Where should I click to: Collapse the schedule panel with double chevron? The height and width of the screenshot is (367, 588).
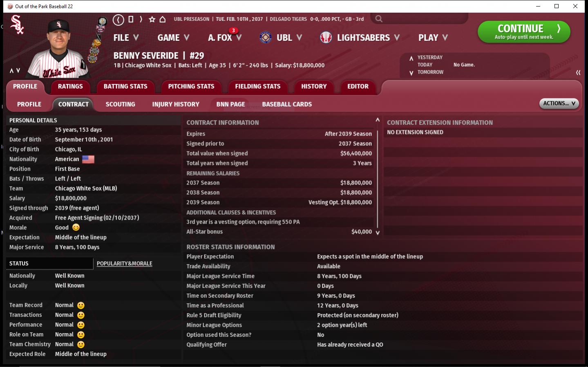[578, 72]
